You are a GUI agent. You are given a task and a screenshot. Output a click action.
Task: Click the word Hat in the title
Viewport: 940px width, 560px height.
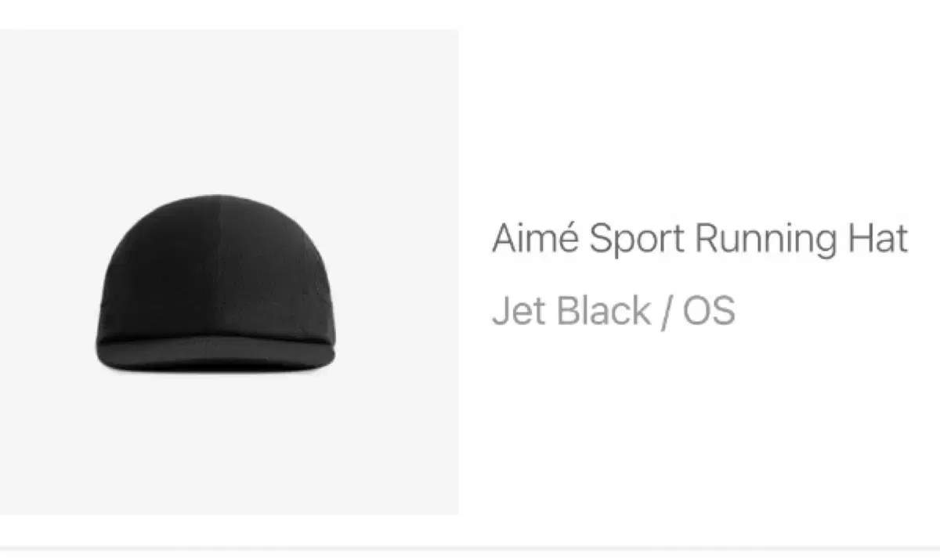[x=879, y=238]
